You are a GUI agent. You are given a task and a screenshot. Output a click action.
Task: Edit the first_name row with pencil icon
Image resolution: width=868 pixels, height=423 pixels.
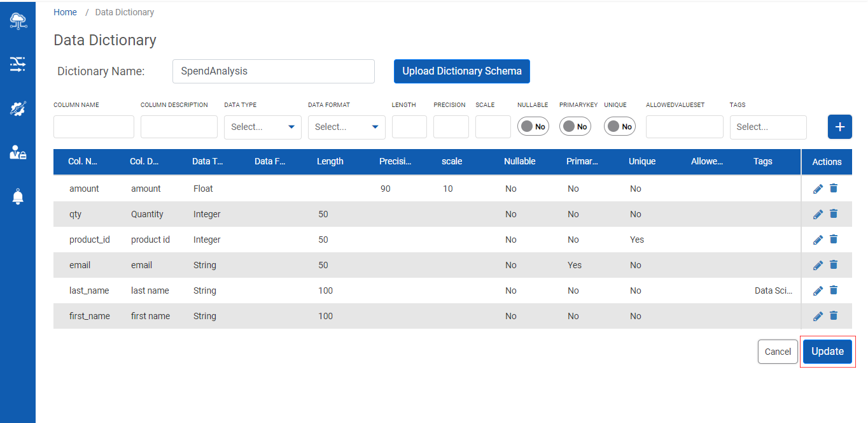click(x=818, y=316)
